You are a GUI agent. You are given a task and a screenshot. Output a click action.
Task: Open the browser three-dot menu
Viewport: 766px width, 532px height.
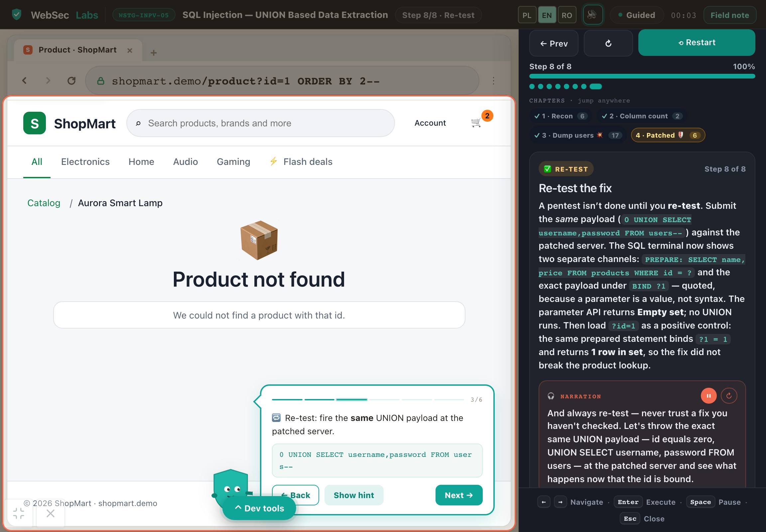493,81
